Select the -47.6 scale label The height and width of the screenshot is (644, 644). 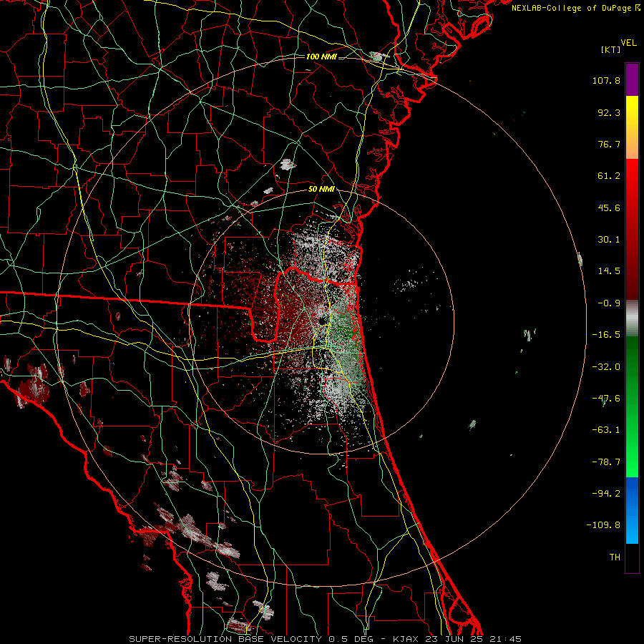coord(606,399)
